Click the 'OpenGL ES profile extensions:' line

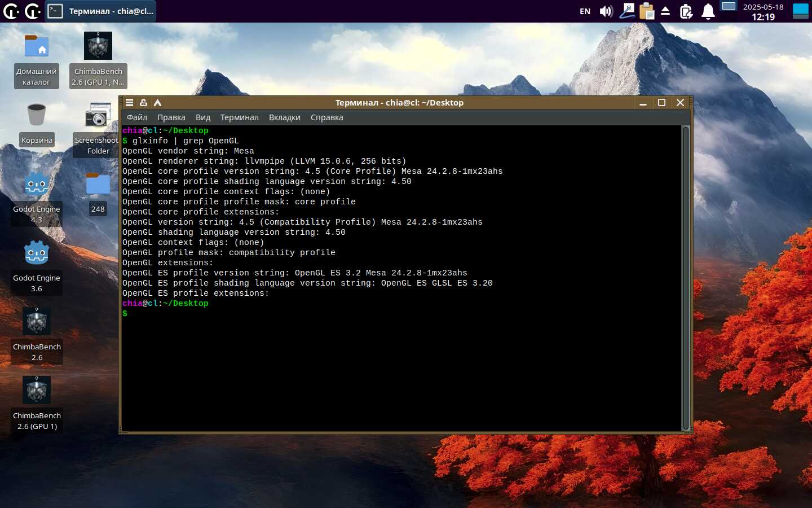coord(196,294)
